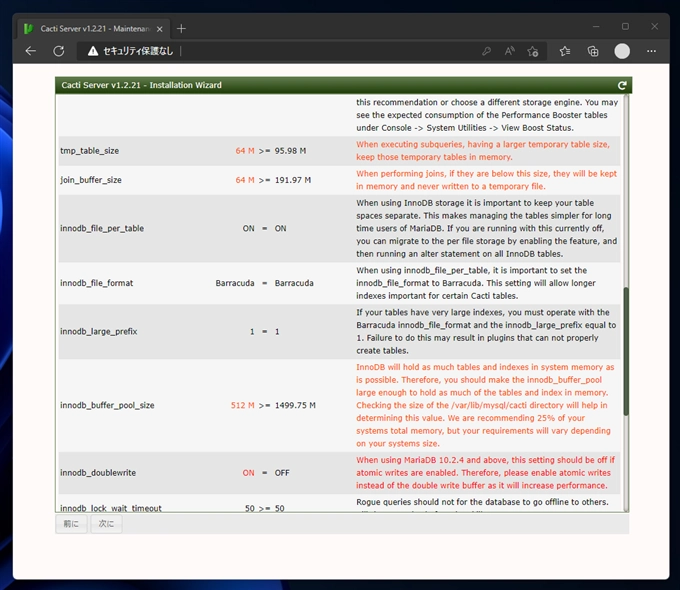
Task: Reload the page with the refresh icon
Action: coord(59,51)
